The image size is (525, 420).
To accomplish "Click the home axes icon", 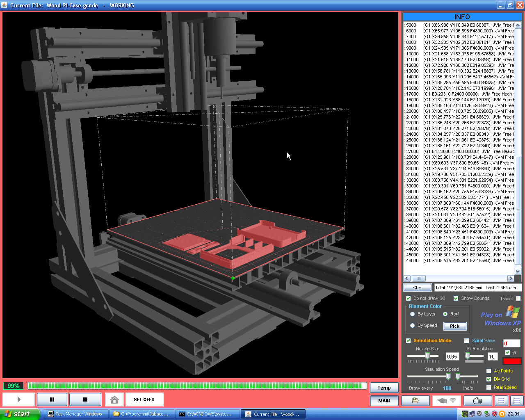I will pyautogui.click(x=115, y=399).
